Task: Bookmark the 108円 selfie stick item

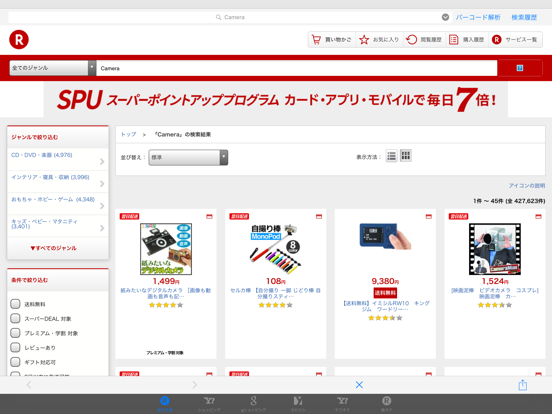Action: pos(319,217)
